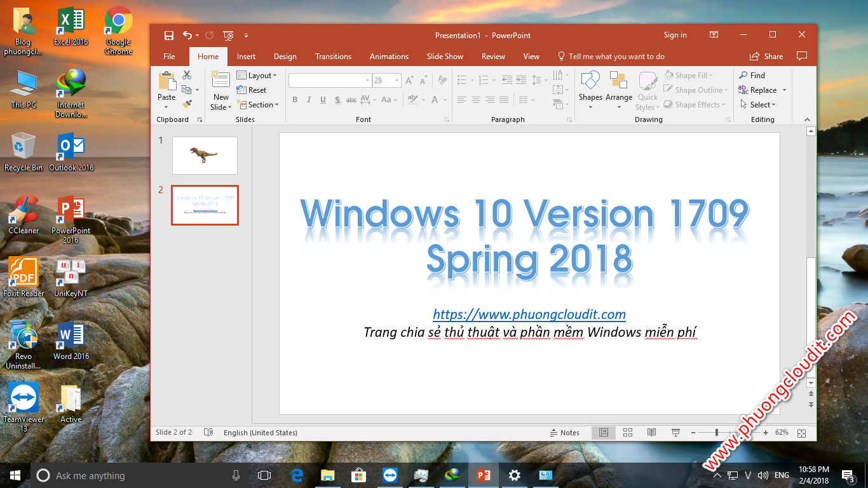Screen dimensions: 868x488
Task: Toggle Strikethrough formatting
Action: (351, 100)
